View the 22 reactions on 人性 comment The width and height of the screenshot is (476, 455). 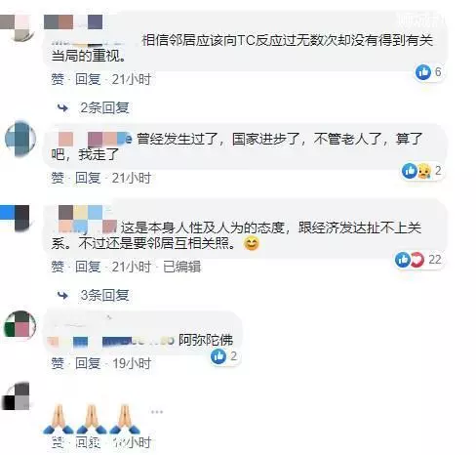tap(418, 260)
